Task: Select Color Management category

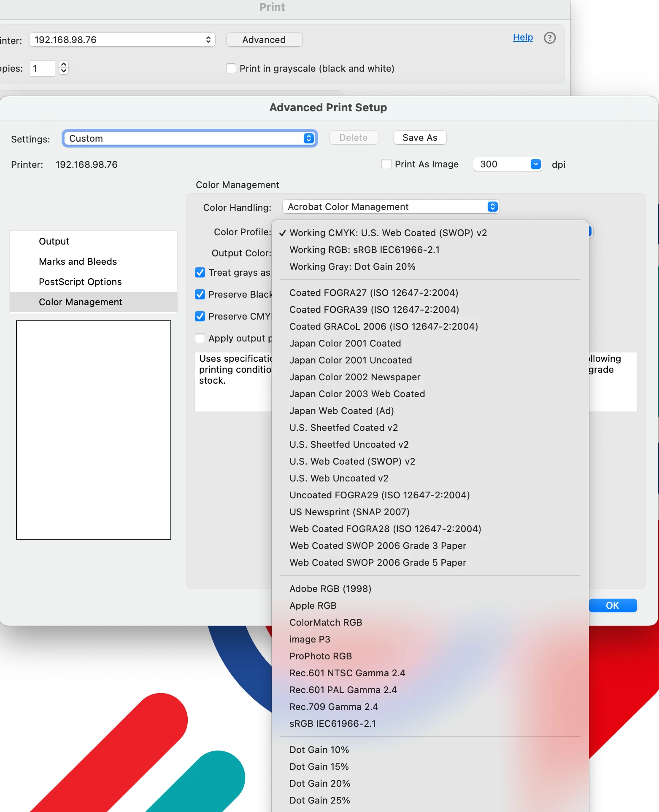Action: pos(94,302)
